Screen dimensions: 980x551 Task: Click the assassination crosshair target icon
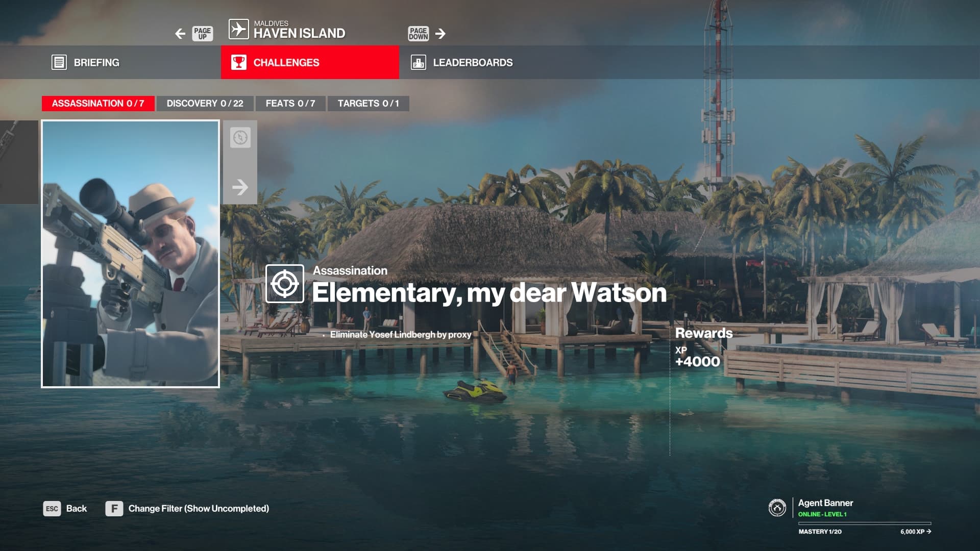(x=285, y=284)
